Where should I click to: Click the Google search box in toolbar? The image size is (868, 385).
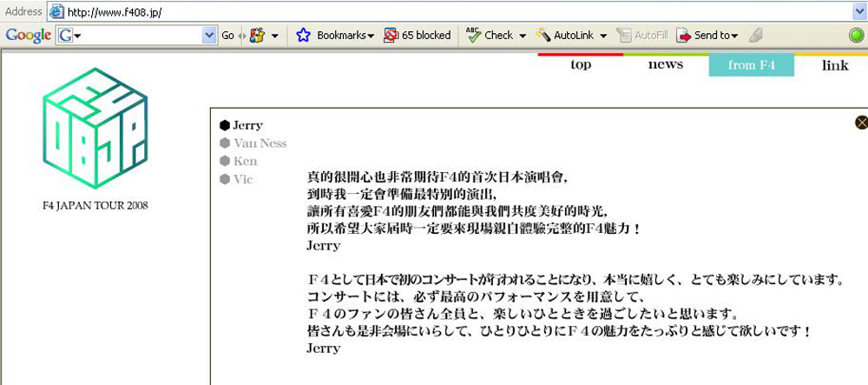135,36
